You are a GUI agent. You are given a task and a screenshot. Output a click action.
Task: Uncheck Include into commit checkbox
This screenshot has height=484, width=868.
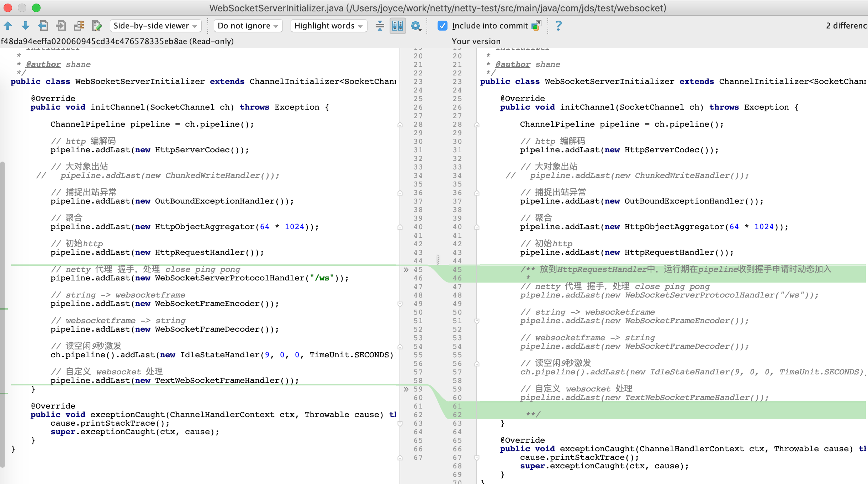(x=442, y=26)
